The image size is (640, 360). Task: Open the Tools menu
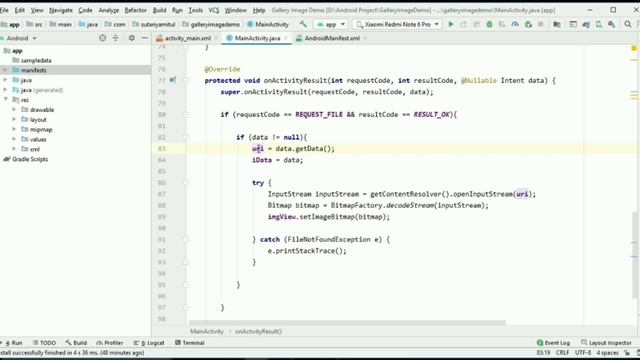[x=196, y=10]
